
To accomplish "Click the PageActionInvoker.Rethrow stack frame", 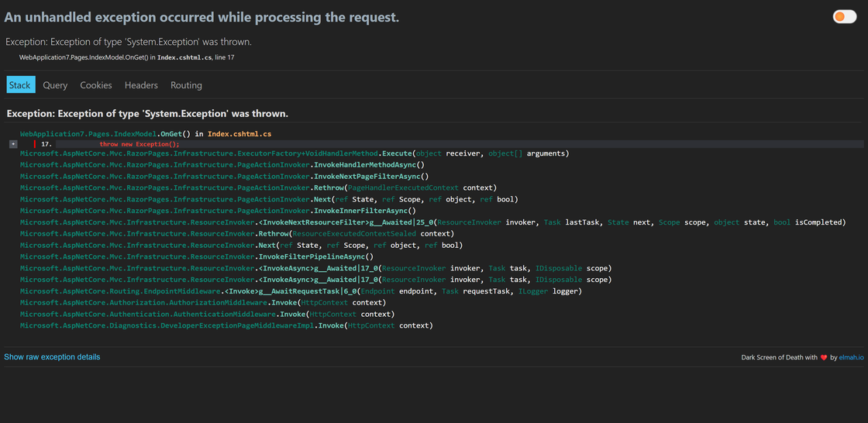I will pos(259,187).
